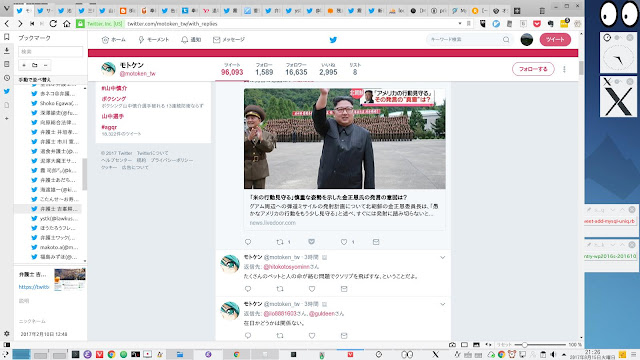Open the History panel
This screenshot has width=640, height=360.
(x=7, y=78)
